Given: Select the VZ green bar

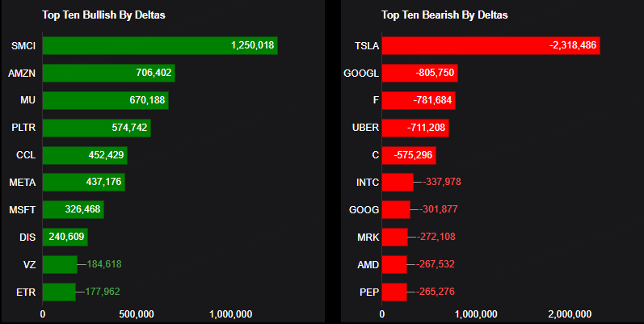Looking at the screenshot, I should [60, 264].
